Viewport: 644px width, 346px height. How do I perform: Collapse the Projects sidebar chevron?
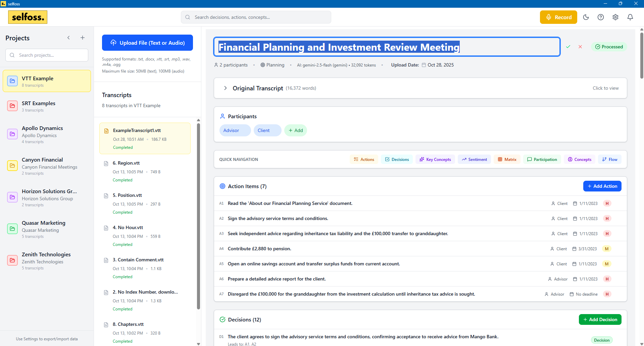pyautogui.click(x=68, y=38)
